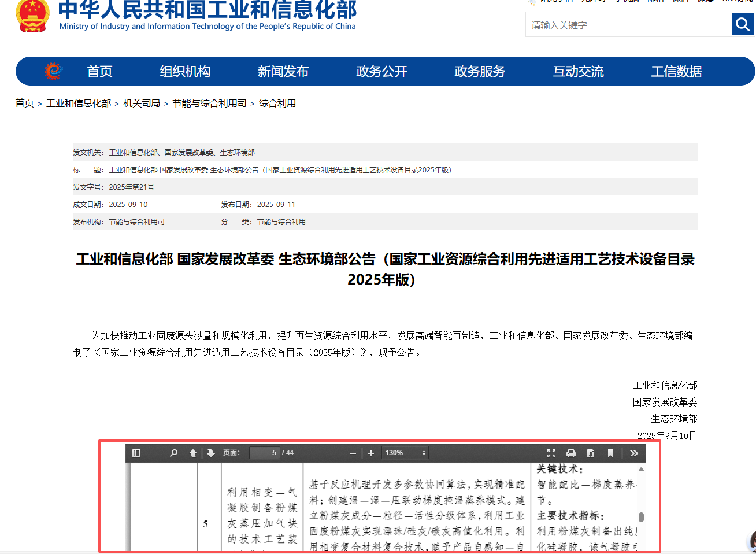Follow the 节能与综合利用司 breadcrumb link

pyautogui.click(x=209, y=104)
